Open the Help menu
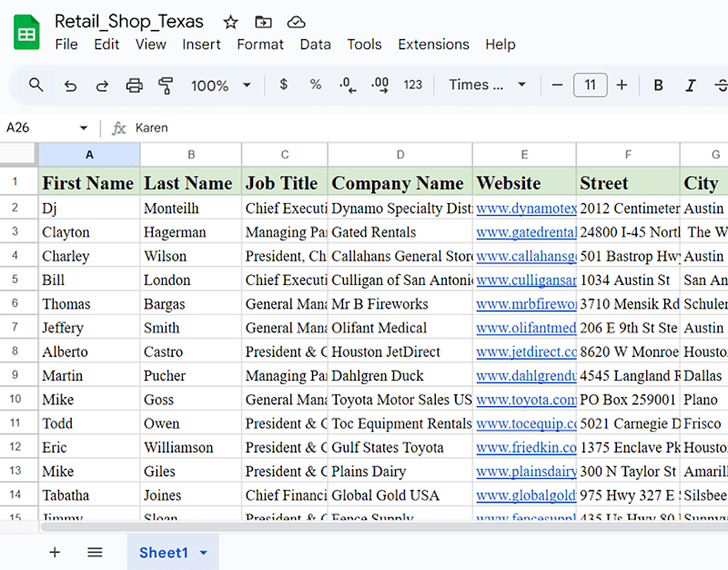The width and height of the screenshot is (728, 570). pyautogui.click(x=500, y=45)
